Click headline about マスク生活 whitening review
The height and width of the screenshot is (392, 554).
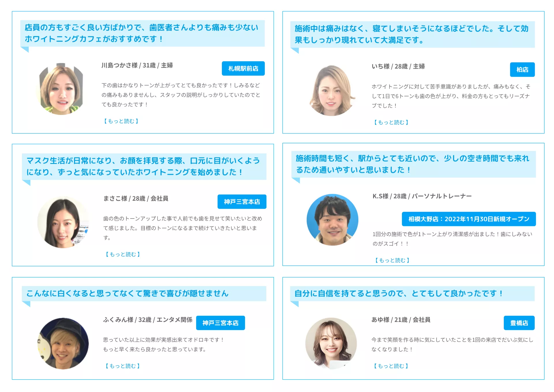[143, 166]
